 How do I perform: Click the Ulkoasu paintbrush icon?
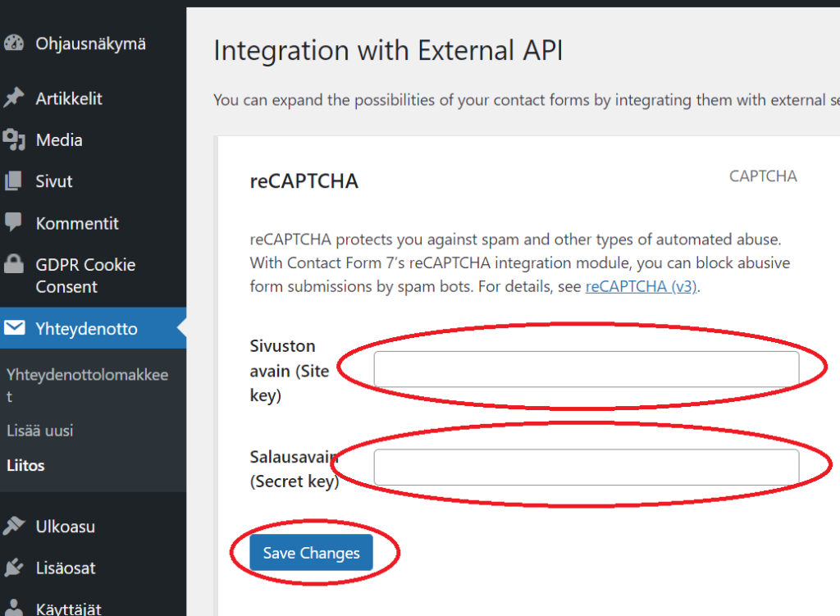click(x=14, y=526)
